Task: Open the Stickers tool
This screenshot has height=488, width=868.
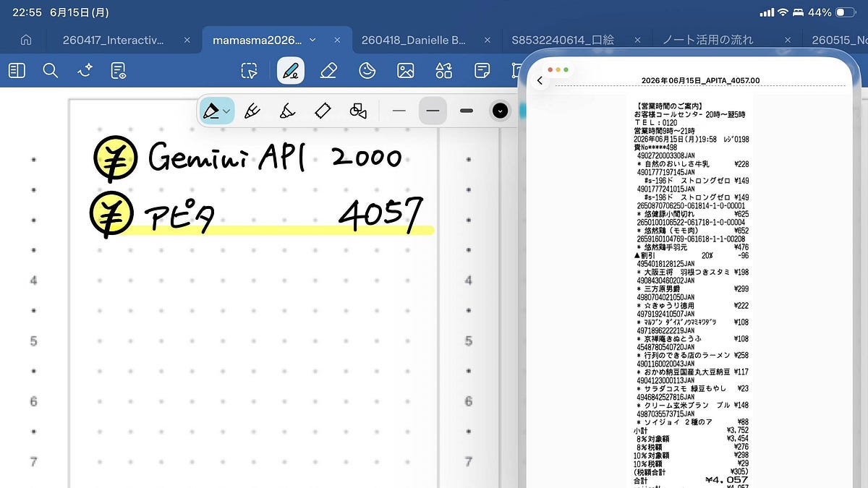Action: tap(367, 70)
